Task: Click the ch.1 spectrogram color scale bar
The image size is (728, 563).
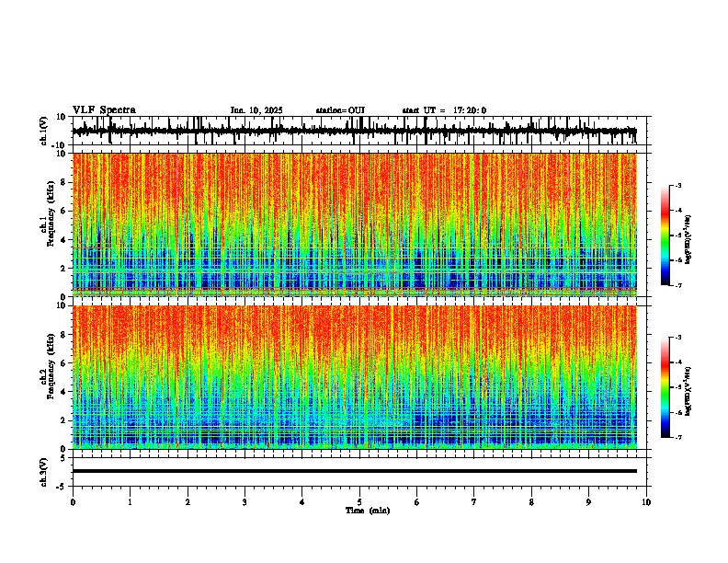Action: click(665, 236)
